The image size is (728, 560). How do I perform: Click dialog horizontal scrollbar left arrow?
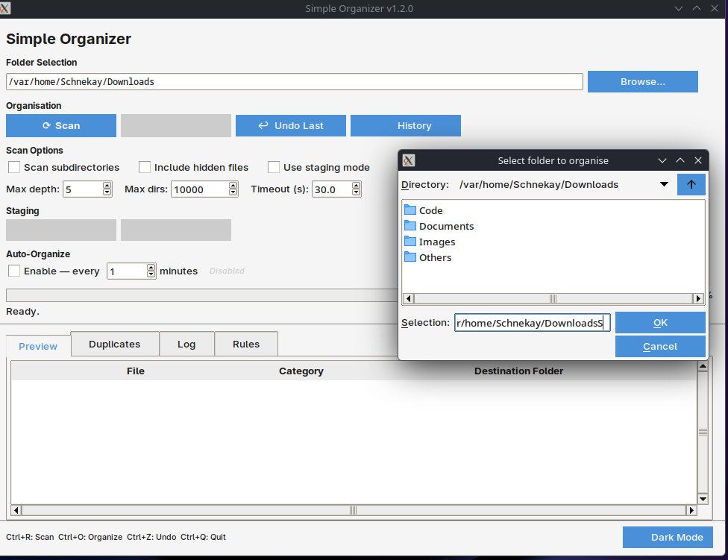[x=408, y=298]
